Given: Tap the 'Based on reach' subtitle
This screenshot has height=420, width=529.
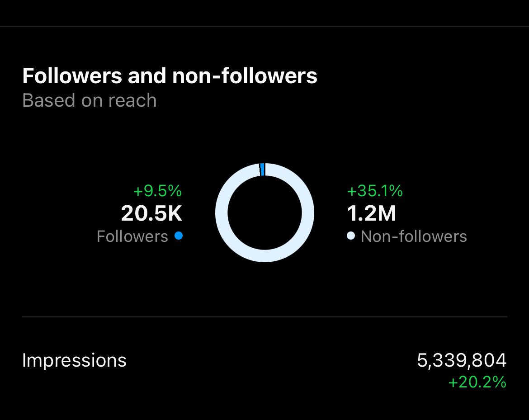Looking at the screenshot, I should (89, 100).
